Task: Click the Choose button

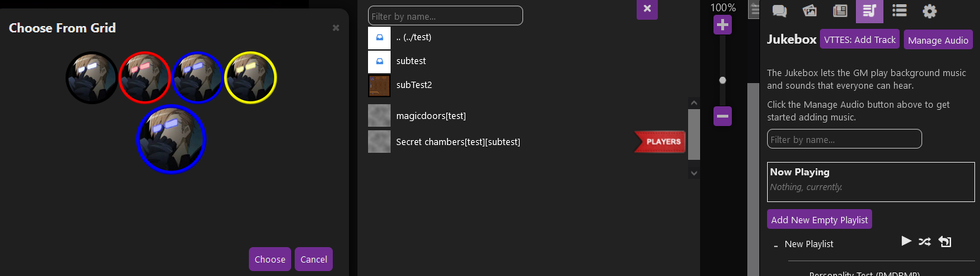Action: (270, 259)
